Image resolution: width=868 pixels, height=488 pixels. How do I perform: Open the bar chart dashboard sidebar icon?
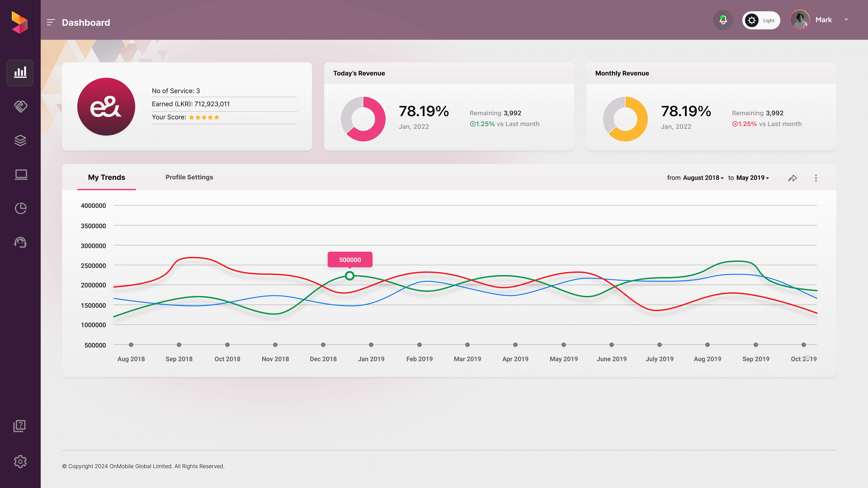(x=20, y=73)
